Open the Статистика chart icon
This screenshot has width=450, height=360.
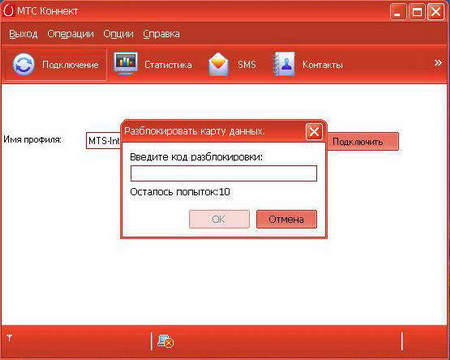point(125,63)
